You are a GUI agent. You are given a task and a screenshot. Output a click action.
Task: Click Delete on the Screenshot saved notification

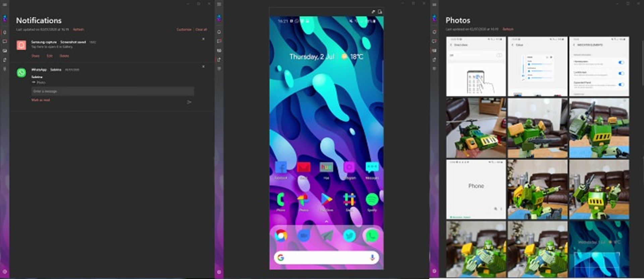pyautogui.click(x=64, y=56)
